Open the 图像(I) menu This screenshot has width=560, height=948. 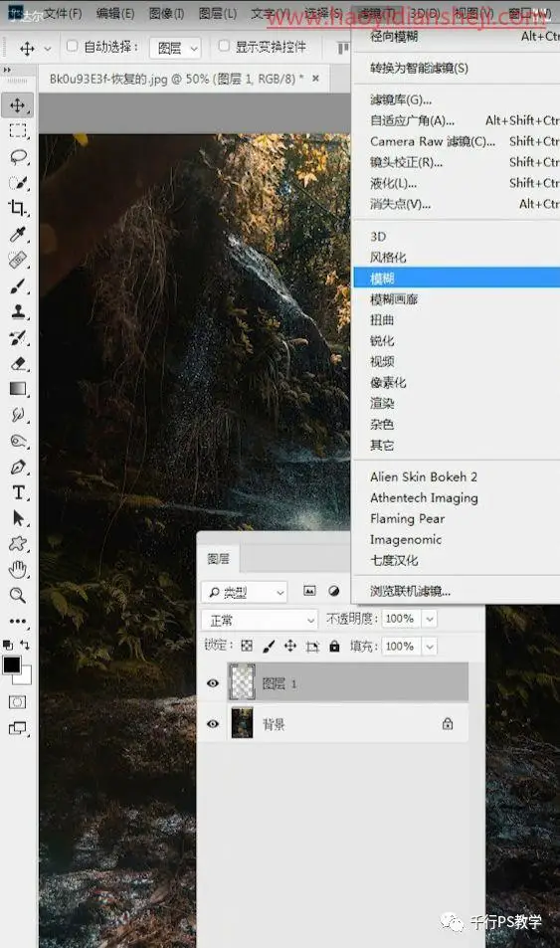click(x=166, y=13)
